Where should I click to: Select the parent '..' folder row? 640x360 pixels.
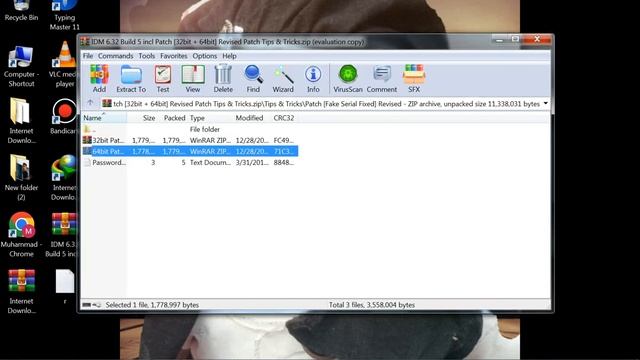coord(190,129)
